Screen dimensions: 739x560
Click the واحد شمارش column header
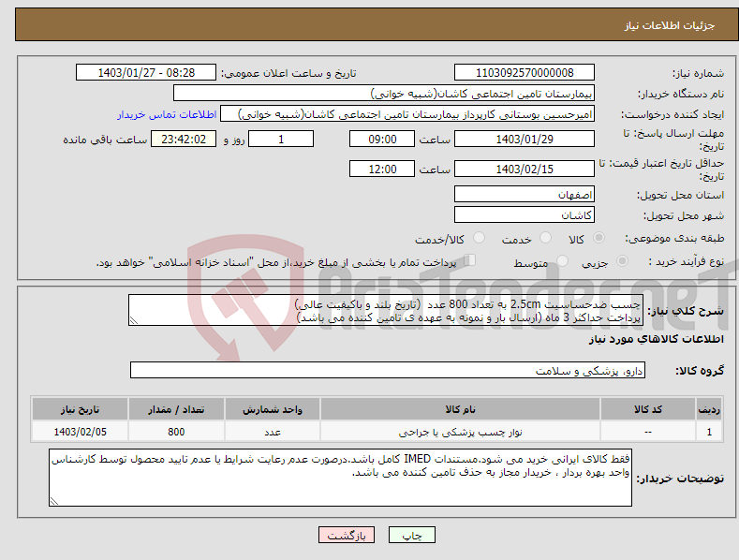273,409
